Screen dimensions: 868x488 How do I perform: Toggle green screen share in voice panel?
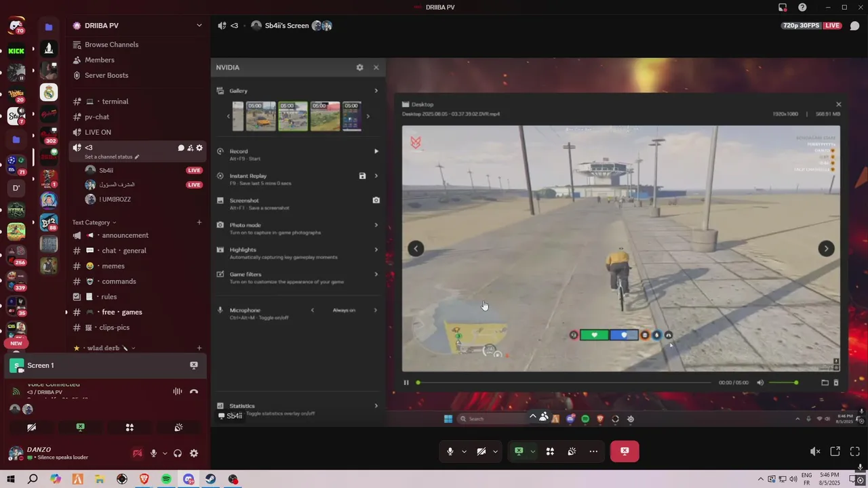81,428
